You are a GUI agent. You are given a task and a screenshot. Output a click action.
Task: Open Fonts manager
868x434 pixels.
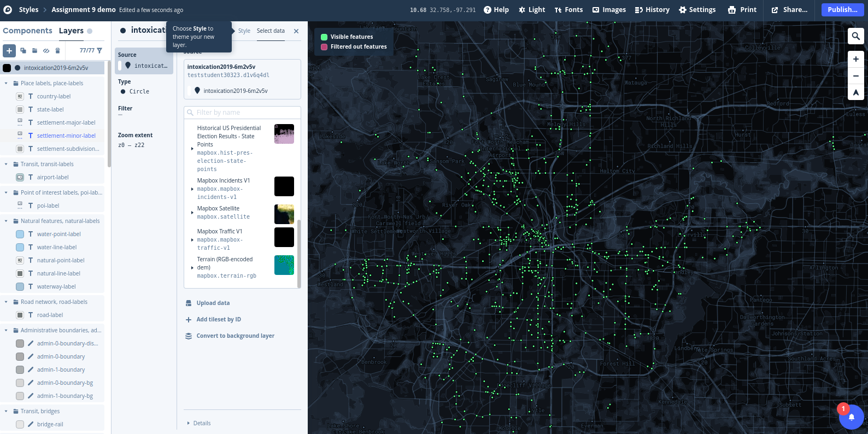(x=568, y=10)
